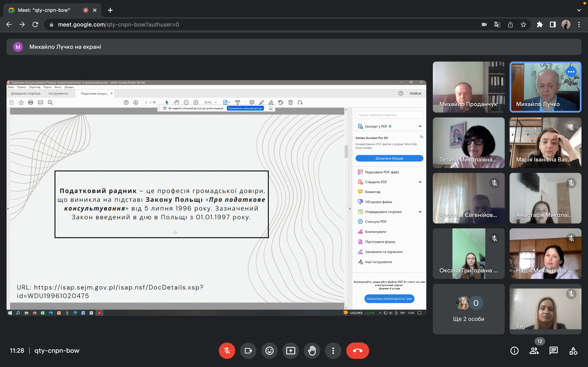Image resolution: width=588 pixels, height=367 pixels.
Task: Click the Chrome extensions puzzle icon
Action: pos(540,24)
